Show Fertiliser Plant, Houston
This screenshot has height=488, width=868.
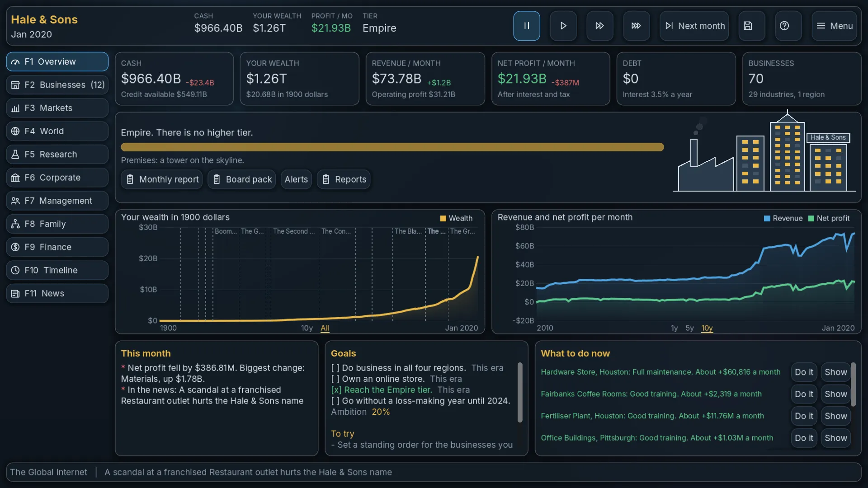(x=835, y=416)
